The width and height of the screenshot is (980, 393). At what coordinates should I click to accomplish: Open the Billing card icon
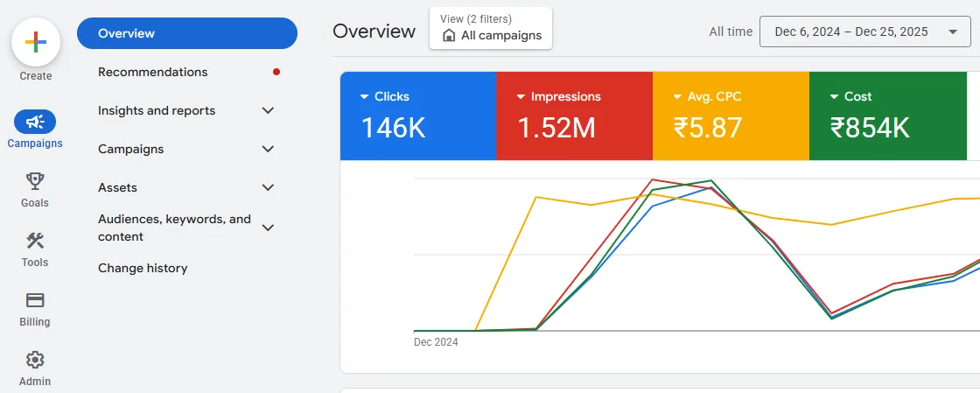click(35, 300)
